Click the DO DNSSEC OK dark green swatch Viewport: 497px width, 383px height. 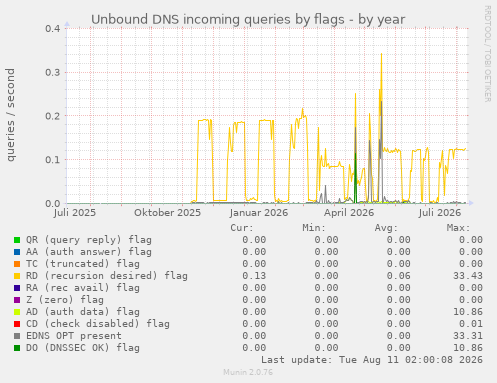[17, 348]
